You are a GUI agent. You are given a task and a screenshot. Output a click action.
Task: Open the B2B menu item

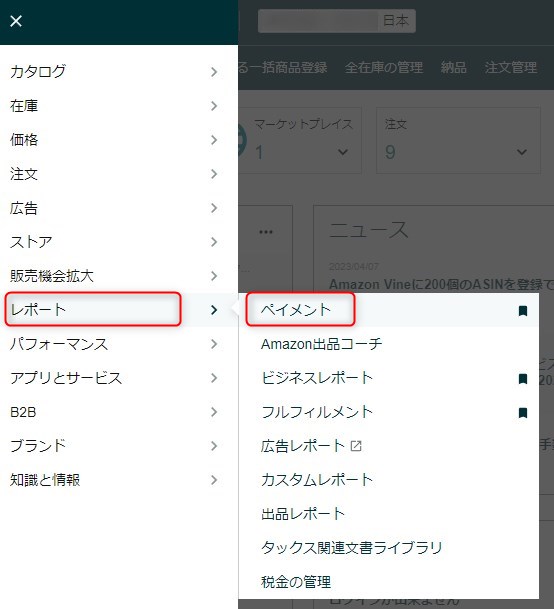pyautogui.click(x=23, y=412)
